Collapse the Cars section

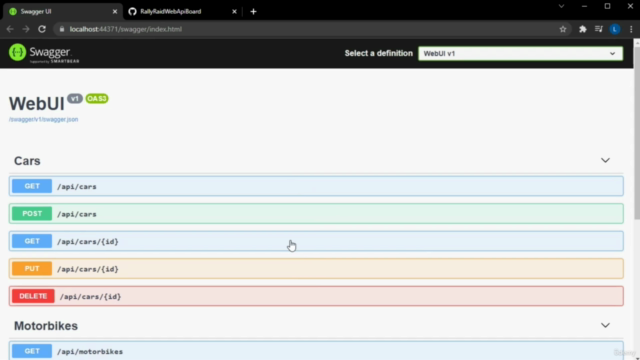click(x=605, y=160)
